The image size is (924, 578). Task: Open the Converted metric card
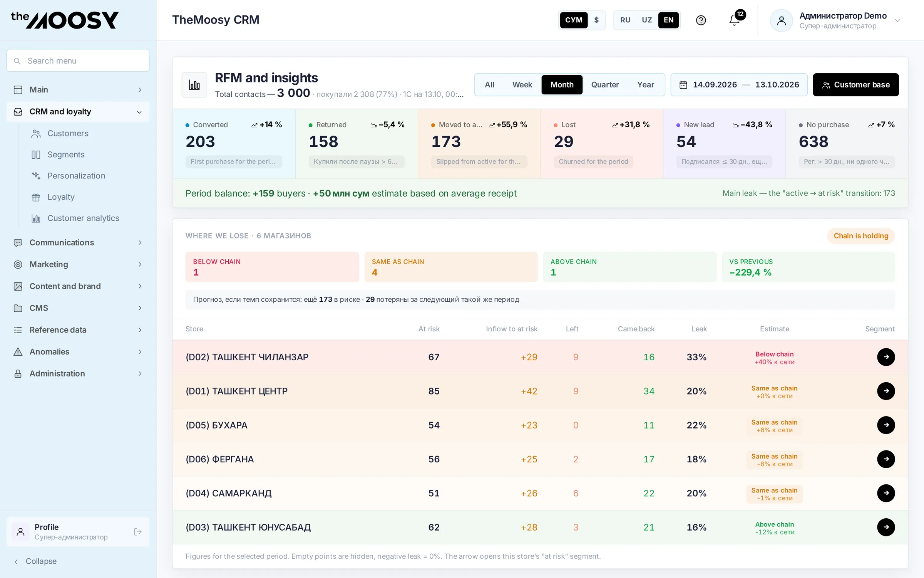click(234, 144)
